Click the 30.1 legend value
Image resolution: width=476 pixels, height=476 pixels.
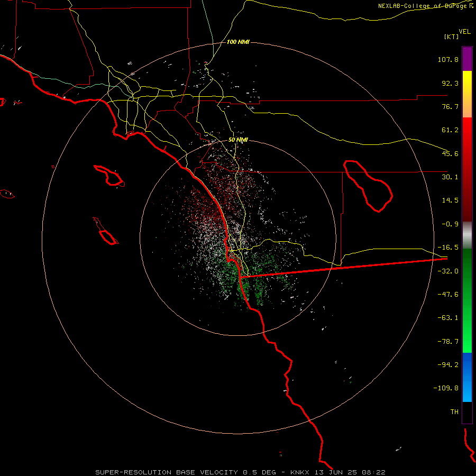coord(450,177)
